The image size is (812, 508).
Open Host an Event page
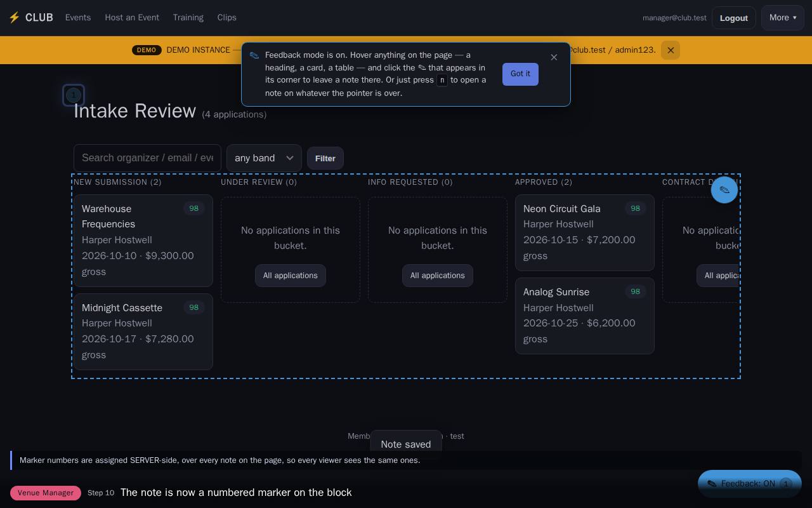click(x=132, y=18)
